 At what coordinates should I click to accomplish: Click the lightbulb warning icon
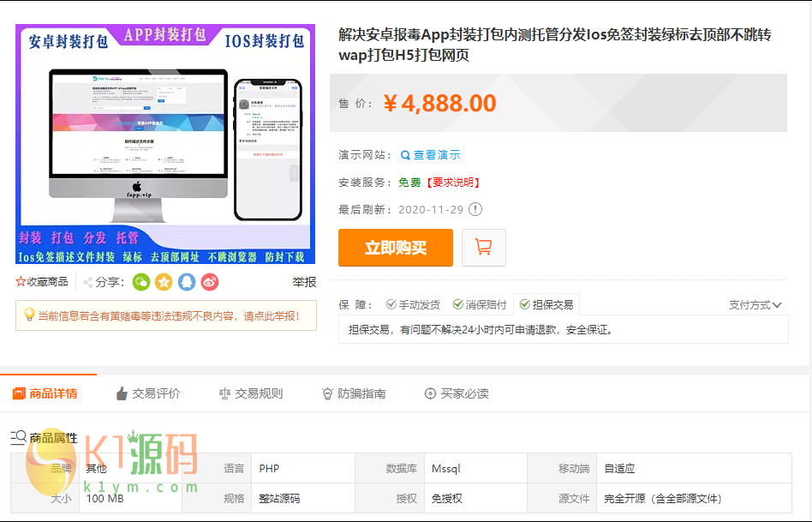coord(29,315)
